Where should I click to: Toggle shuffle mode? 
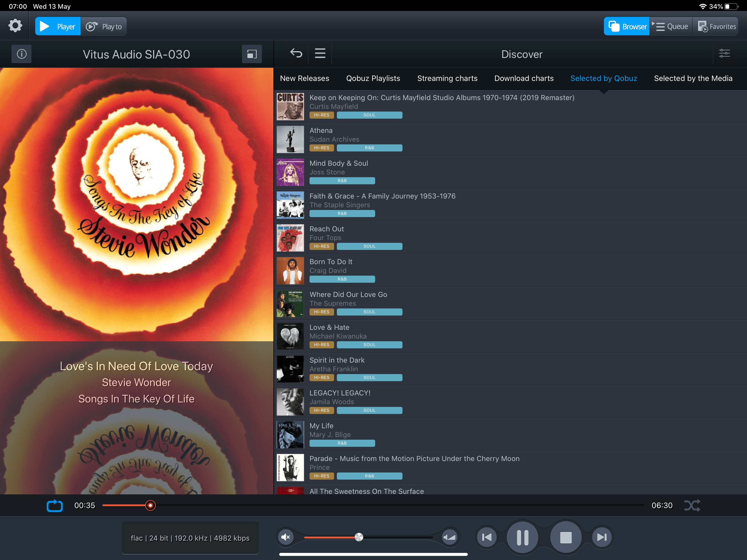692,506
